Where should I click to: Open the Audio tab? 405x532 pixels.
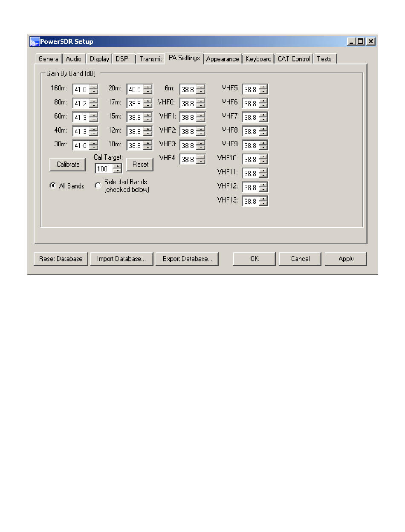coord(74,59)
